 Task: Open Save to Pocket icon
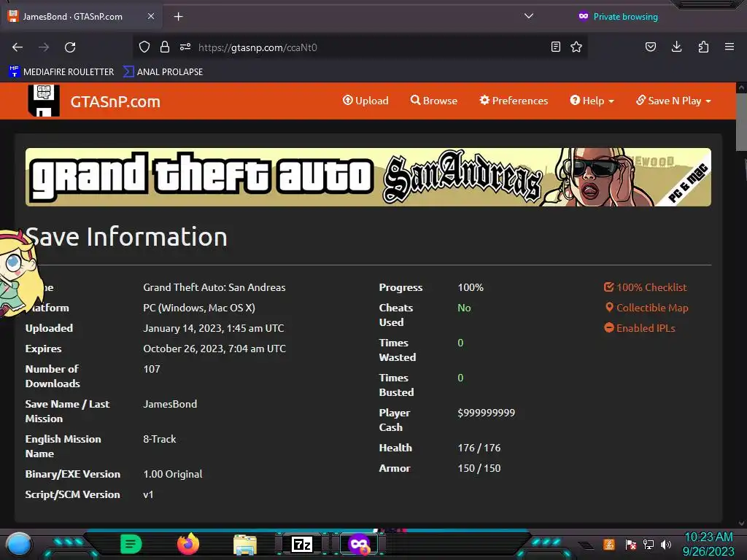tap(651, 47)
